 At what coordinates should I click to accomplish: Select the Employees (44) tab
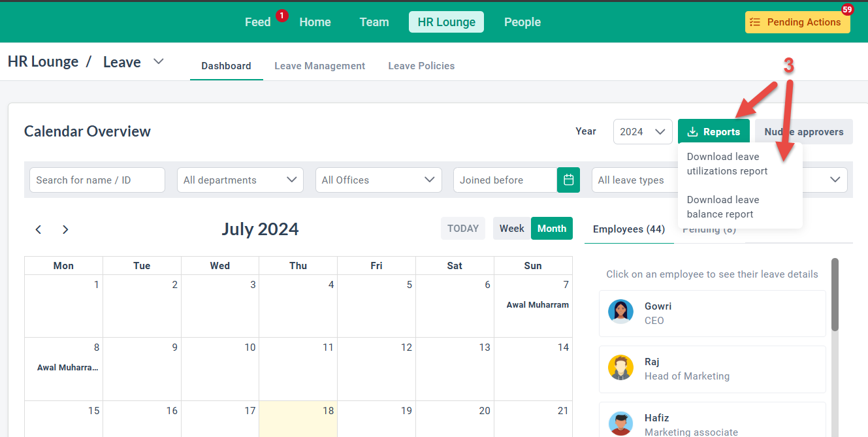pos(629,229)
